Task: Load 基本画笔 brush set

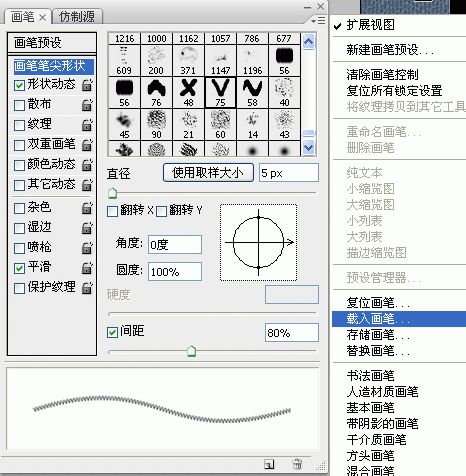Action: 399,408
